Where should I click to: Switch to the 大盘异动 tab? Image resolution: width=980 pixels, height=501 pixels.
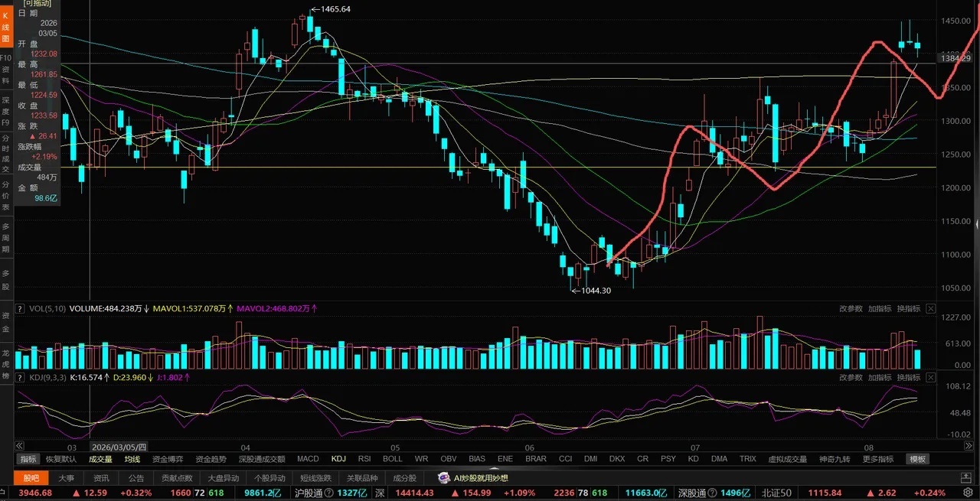click(x=224, y=478)
